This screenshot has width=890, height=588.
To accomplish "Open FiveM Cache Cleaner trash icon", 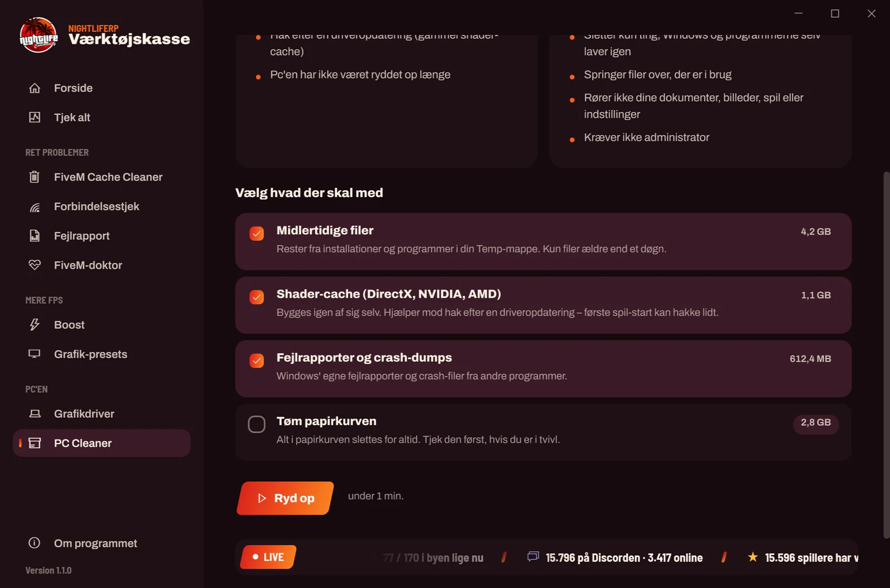I will click(x=34, y=177).
